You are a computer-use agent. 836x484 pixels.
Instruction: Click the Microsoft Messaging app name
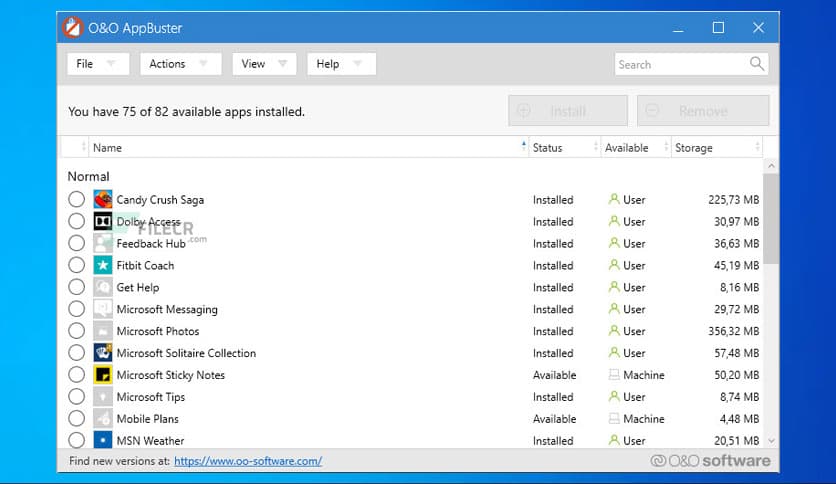[x=167, y=309]
